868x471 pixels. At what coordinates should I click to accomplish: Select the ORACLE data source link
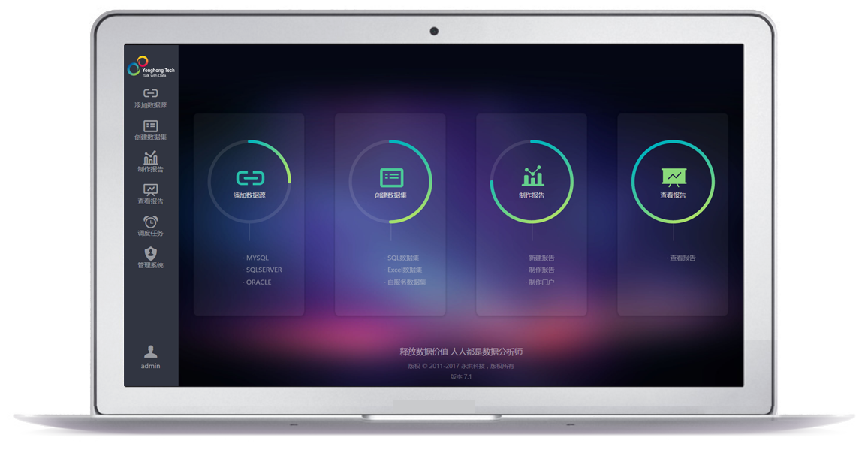pos(257,282)
